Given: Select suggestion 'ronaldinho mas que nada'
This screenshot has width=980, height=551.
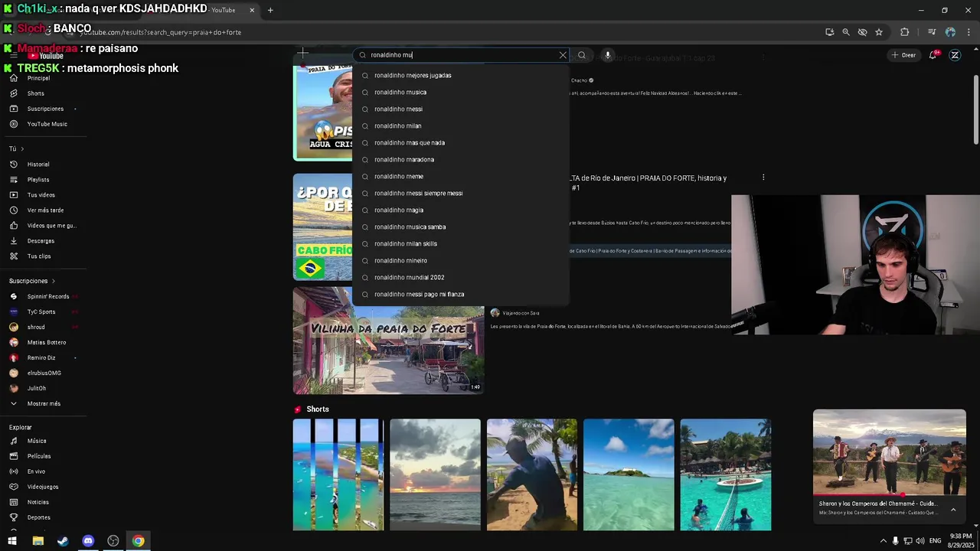Looking at the screenshot, I should coord(460,143).
